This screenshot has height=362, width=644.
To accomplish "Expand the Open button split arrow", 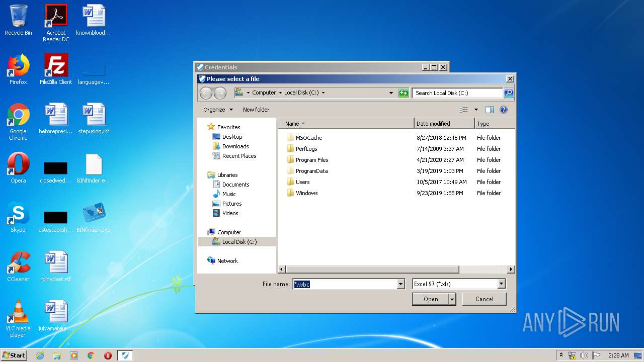I will [x=452, y=299].
